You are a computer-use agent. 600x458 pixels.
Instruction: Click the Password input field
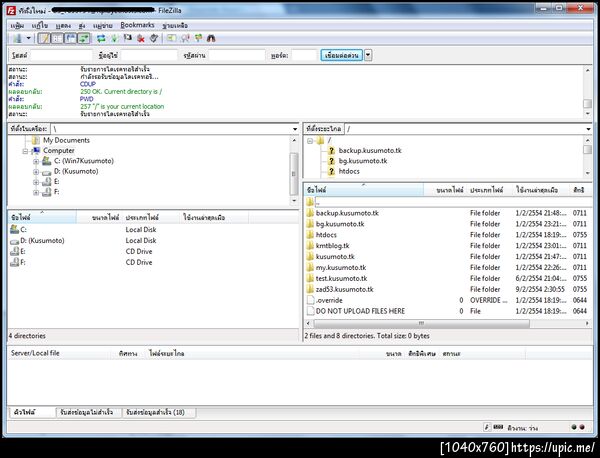click(237, 55)
